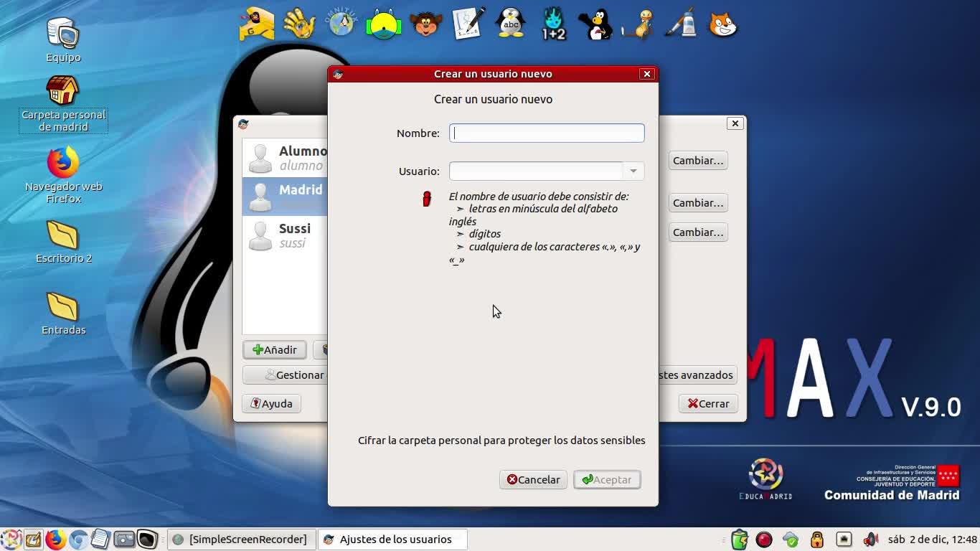The height and width of the screenshot is (551, 980).
Task: Open the abc penguin educational app
Action: point(511,24)
